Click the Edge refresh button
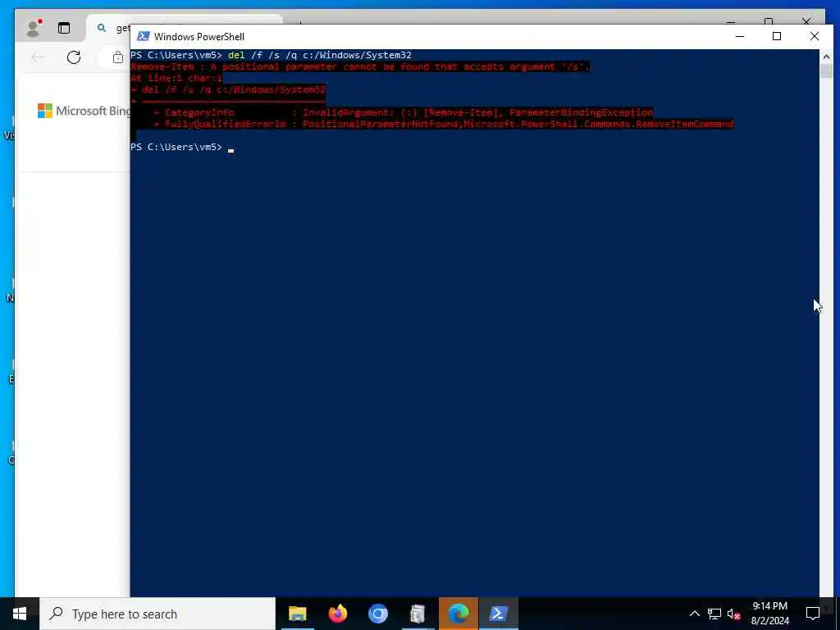The height and width of the screenshot is (630, 840). (x=74, y=57)
